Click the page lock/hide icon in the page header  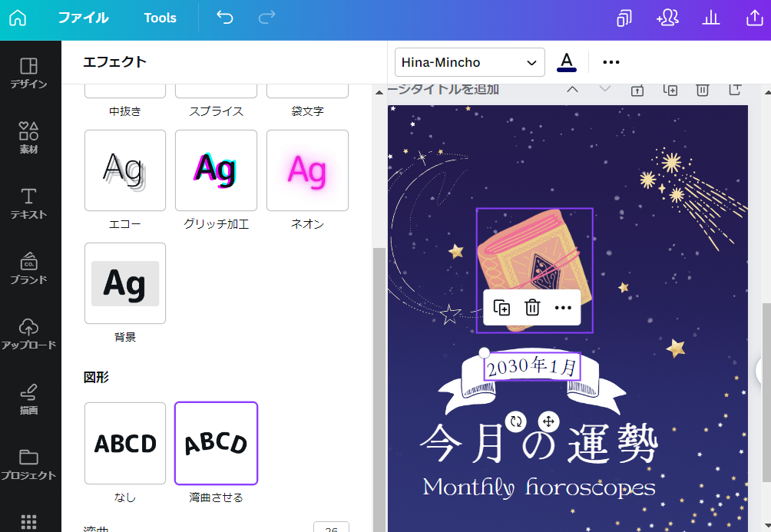click(x=637, y=90)
